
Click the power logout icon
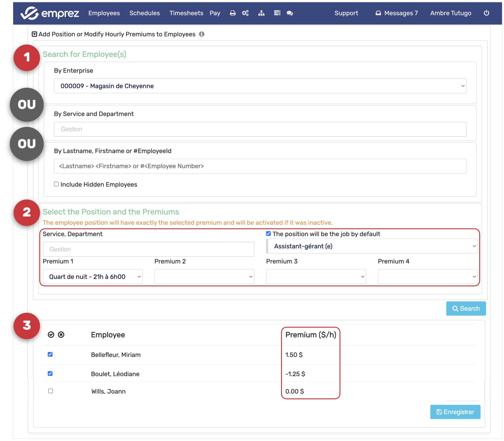click(486, 13)
